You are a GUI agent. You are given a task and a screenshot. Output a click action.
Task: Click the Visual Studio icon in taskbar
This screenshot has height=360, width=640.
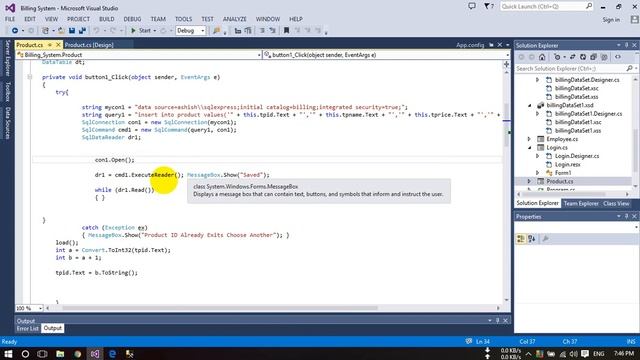click(x=95, y=354)
